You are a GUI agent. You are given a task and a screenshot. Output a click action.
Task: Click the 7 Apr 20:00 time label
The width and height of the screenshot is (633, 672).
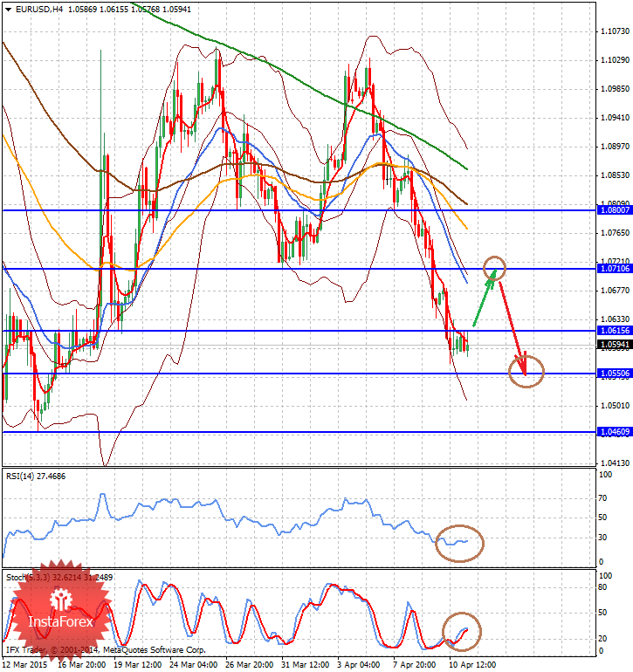pos(414,665)
